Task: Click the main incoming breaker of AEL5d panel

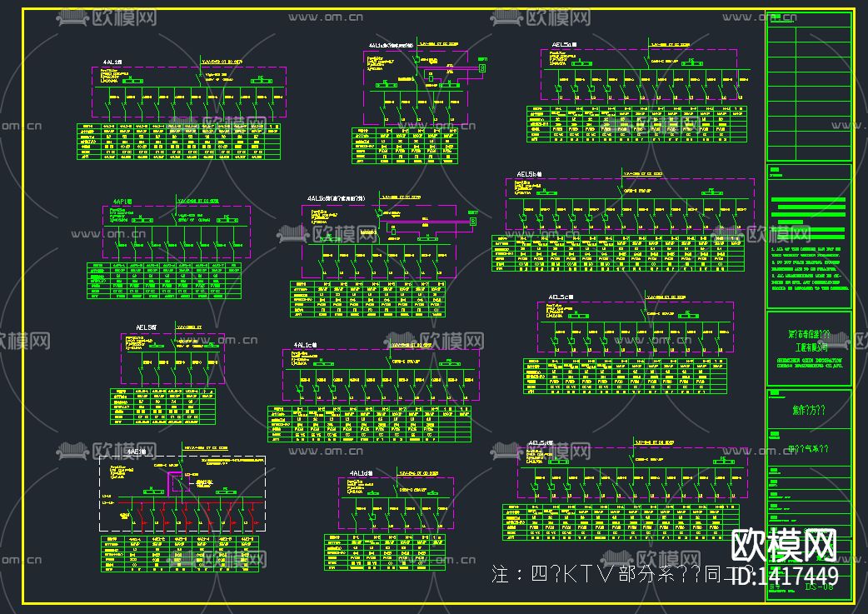Action: pos(631,459)
